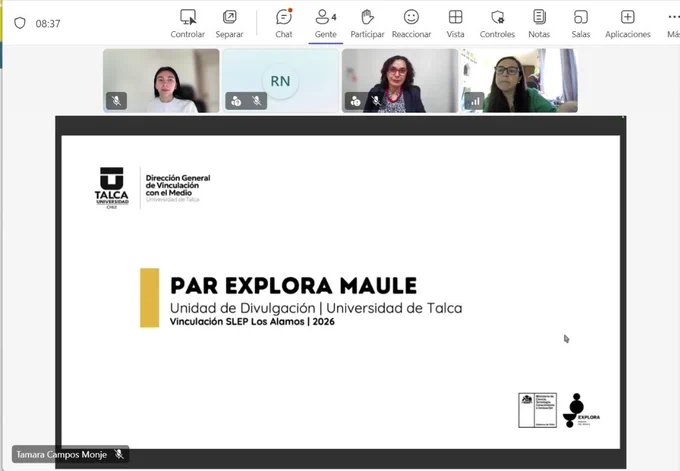Select video tile of woman with red necklace

(400, 81)
